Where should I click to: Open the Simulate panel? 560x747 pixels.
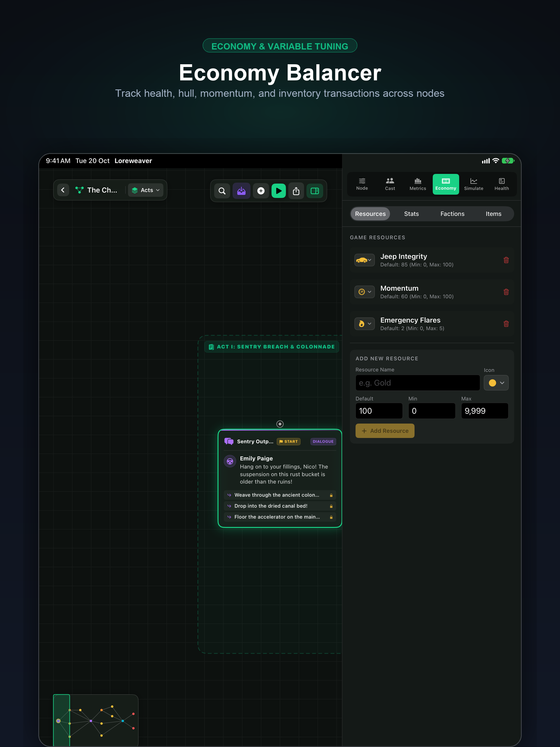pyautogui.click(x=474, y=184)
